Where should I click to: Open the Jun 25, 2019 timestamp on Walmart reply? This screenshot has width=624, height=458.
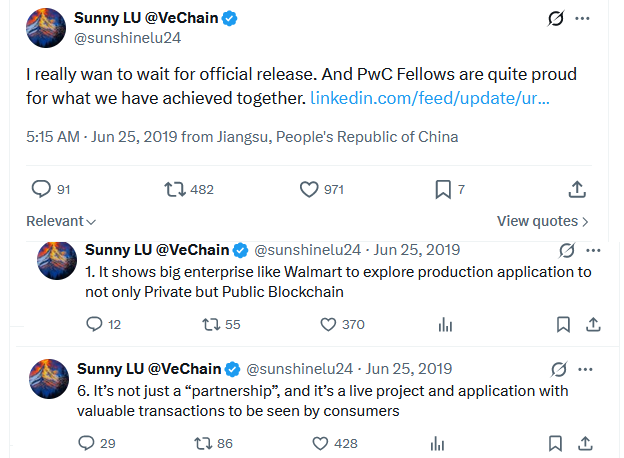click(416, 250)
